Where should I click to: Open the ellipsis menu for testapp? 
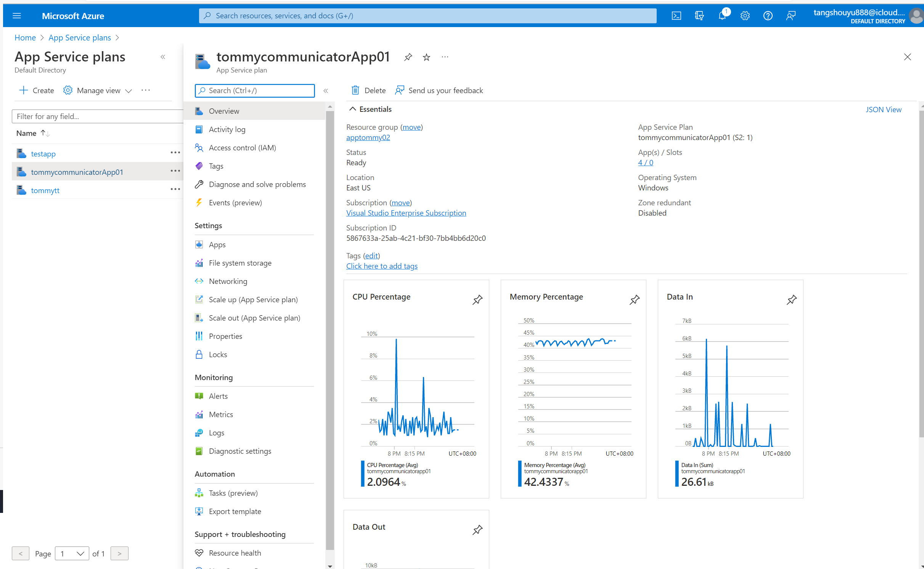coord(175,153)
